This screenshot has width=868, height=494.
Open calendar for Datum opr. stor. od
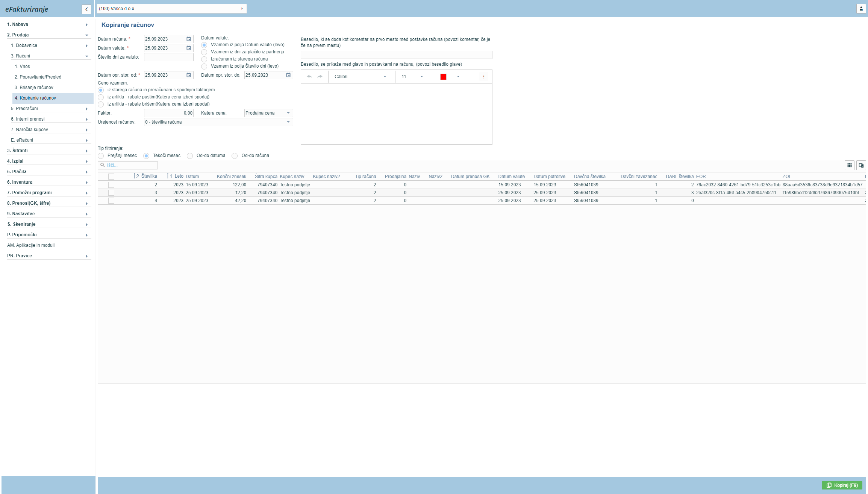(x=189, y=75)
